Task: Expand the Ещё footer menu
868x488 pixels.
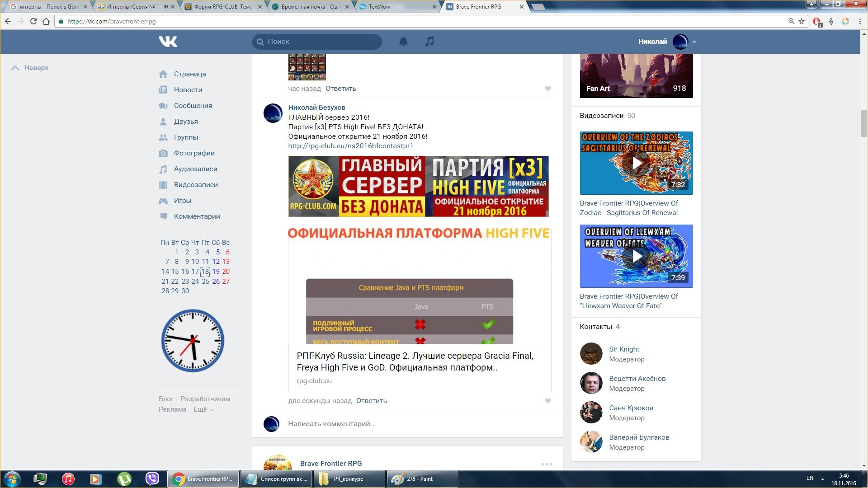Action: click(204, 409)
